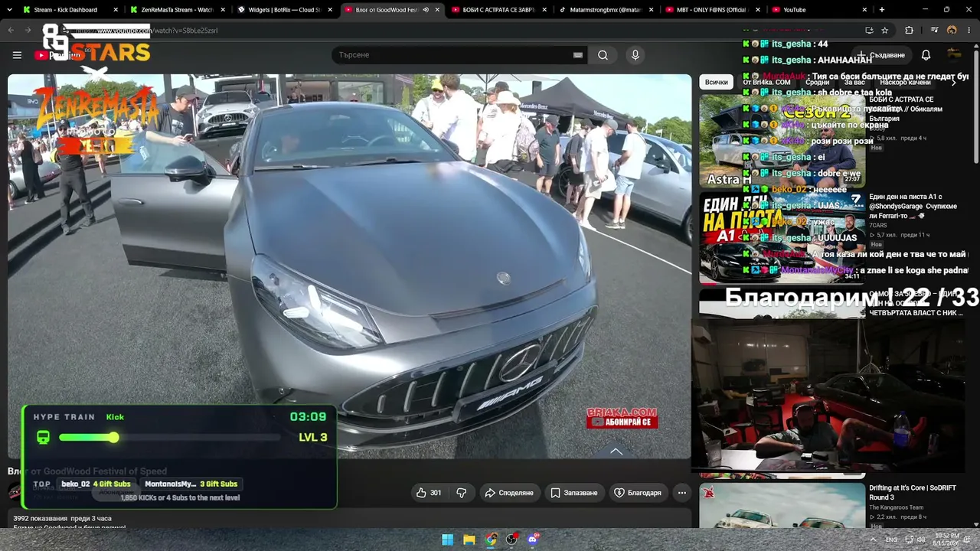Switch to the Matarmstrongbmx tab

[606, 10]
